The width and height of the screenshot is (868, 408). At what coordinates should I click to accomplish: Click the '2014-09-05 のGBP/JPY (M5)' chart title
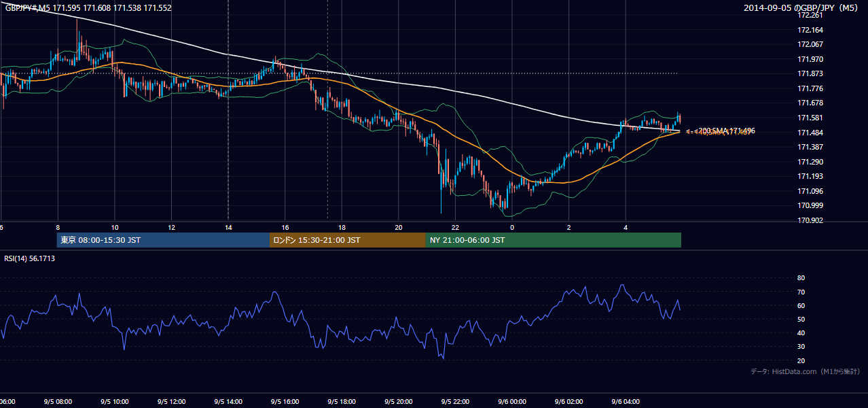click(x=802, y=8)
